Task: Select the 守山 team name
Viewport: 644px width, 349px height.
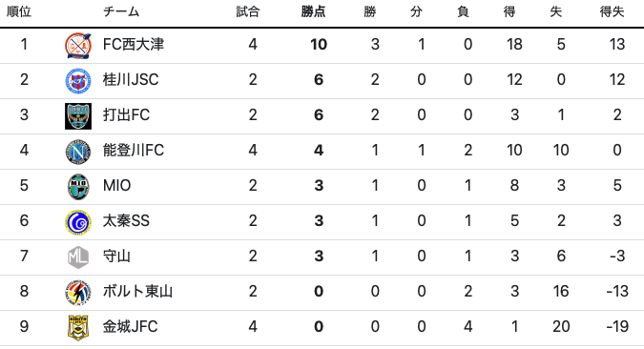Action: 116,257
